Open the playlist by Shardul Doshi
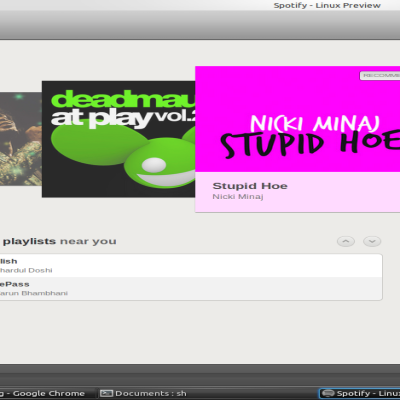 [191, 266]
